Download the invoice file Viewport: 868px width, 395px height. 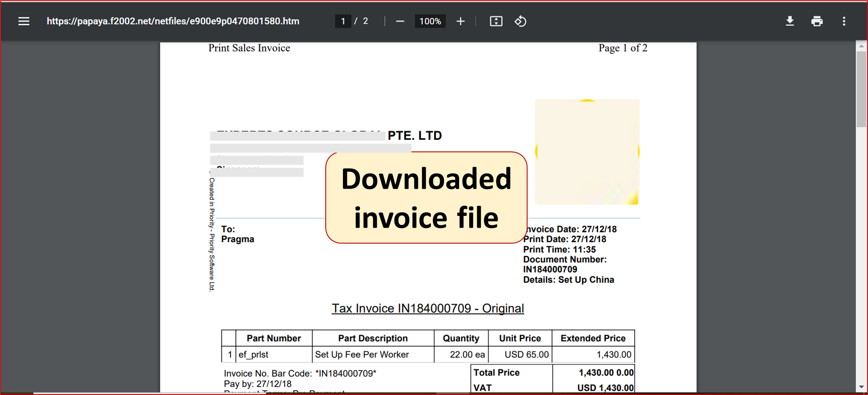(790, 21)
